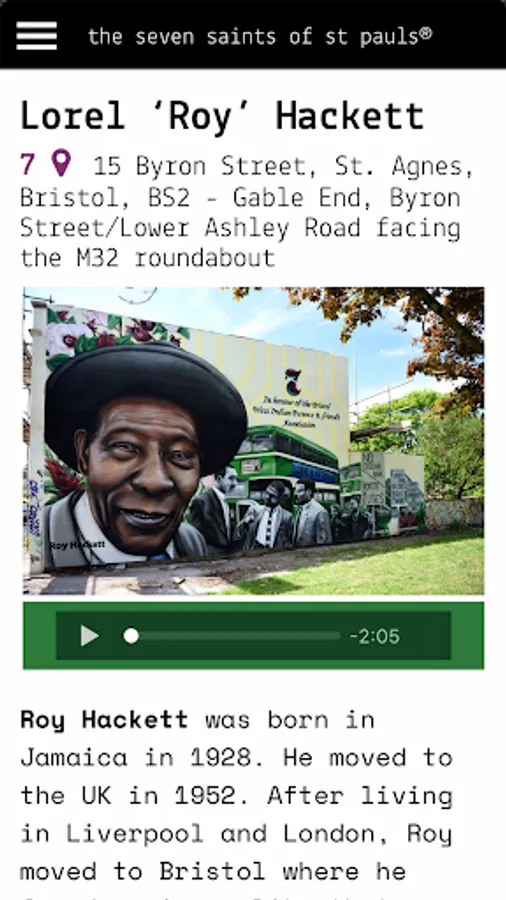506x900 pixels.
Task: Open the Roy Hackett mural photo
Action: click(254, 441)
